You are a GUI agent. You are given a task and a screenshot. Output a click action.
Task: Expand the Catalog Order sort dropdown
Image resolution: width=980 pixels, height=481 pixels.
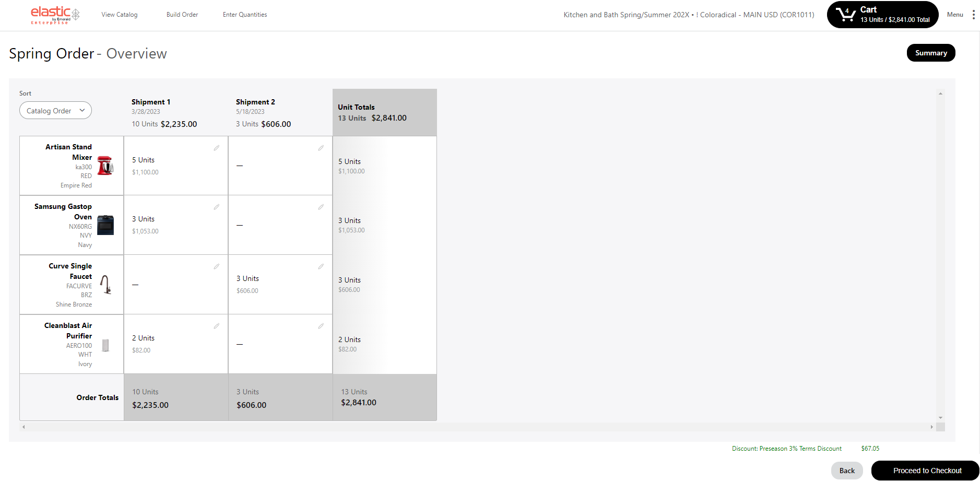[x=55, y=111]
